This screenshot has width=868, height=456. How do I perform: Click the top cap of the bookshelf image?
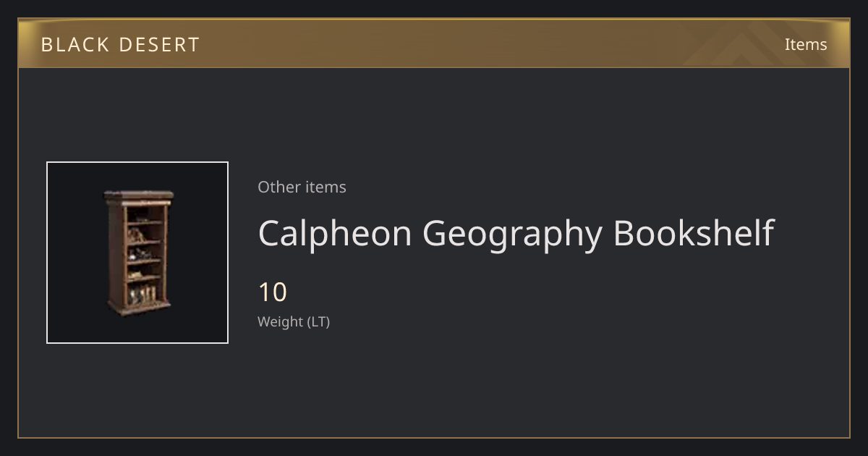tap(139, 196)
